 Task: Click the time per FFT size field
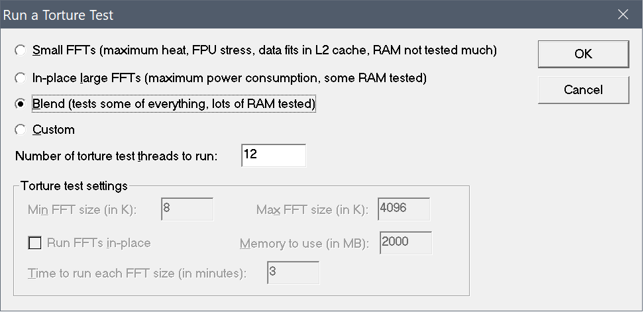tap(293, 273)
